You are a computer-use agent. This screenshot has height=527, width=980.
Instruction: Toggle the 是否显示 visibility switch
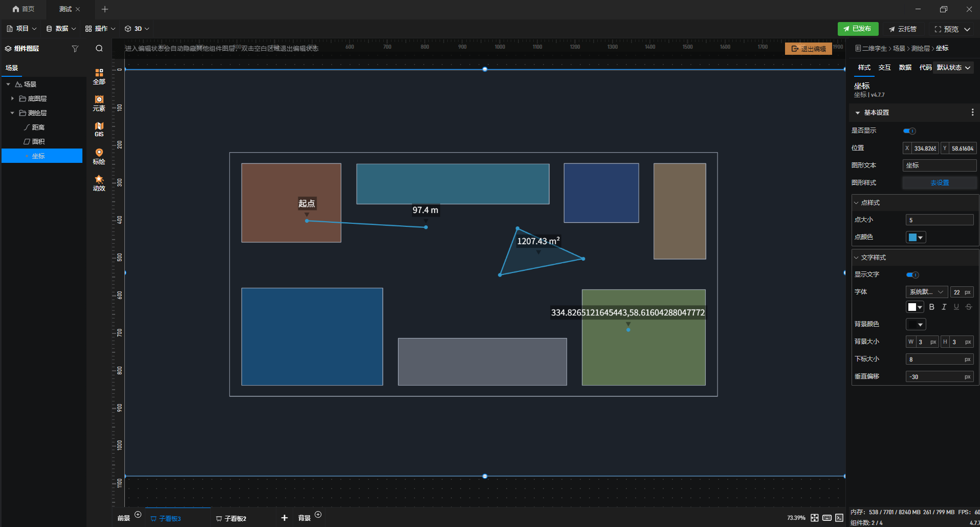(x=909, y=131)
